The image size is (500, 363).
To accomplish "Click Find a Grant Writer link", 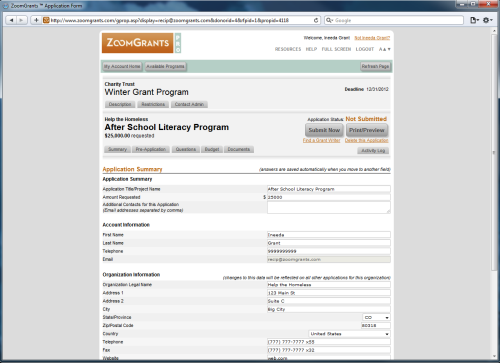I will pyautogui.click(x=321, y=141).
